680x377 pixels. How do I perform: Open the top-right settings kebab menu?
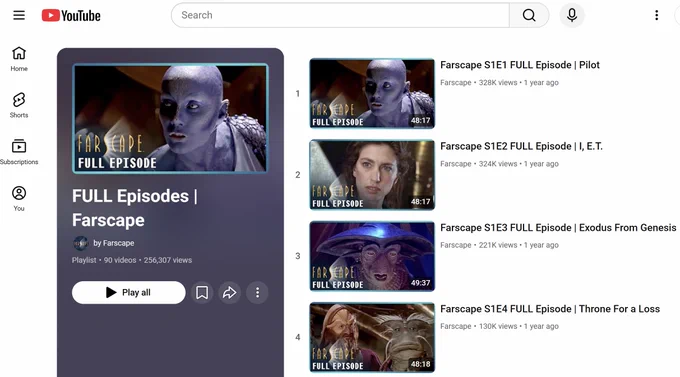point(657,15)
